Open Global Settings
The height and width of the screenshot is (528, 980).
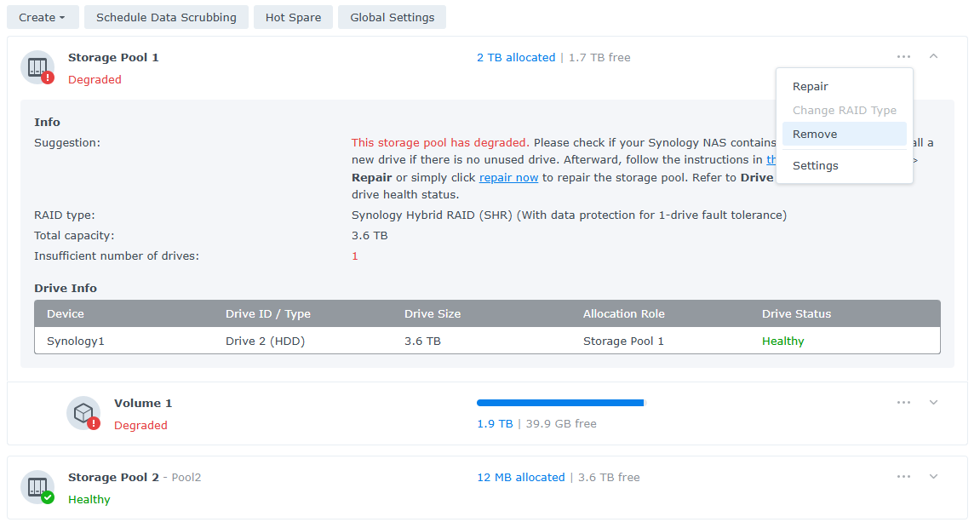pyautogui.click(x=392, y=17)
